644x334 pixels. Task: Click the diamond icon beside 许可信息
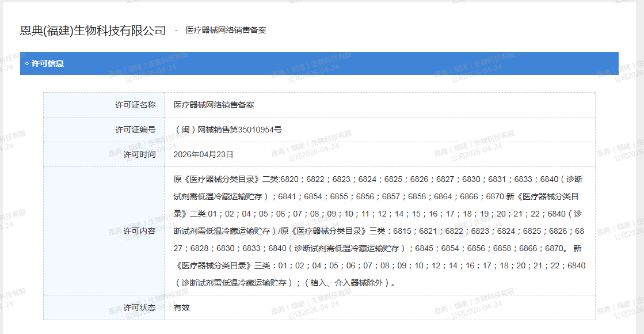pyautogui.click(x=26, y=63)
